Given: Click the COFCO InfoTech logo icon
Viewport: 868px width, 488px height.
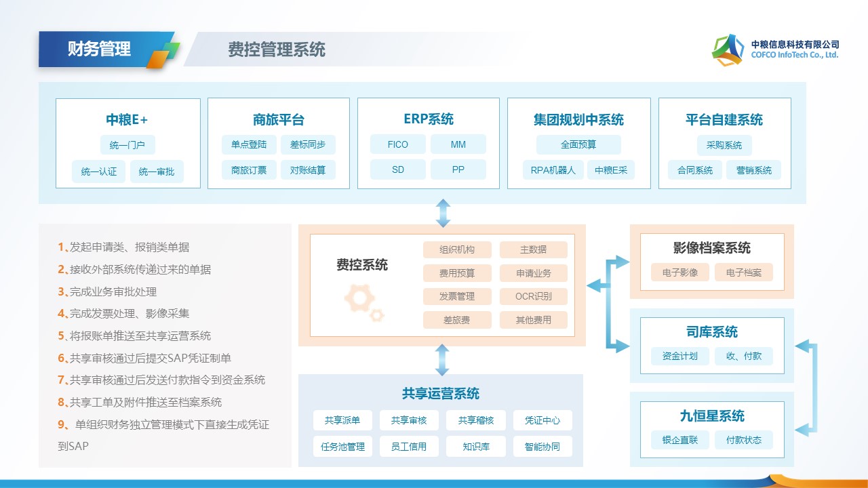Looking at the screenshot, I should [x=728, y=49].
